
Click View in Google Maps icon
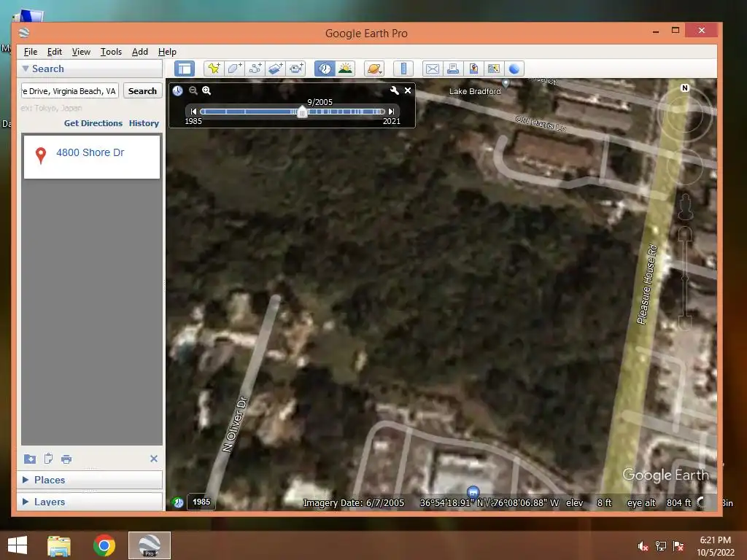[494, 69]
